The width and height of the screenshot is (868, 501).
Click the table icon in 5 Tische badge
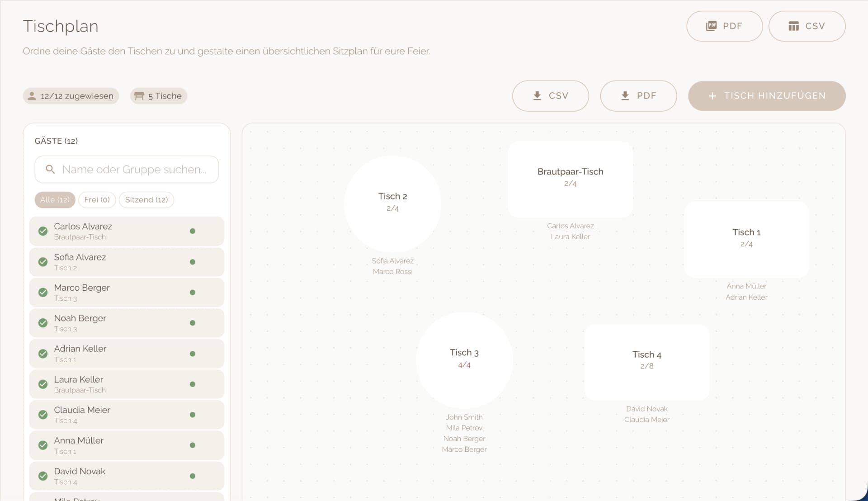click(x=139, y=96)
